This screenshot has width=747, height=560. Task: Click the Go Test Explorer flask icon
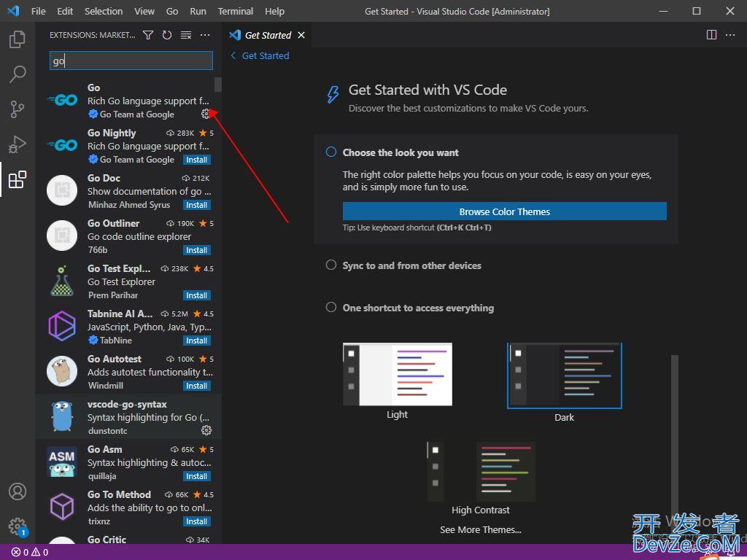click(62, 281)
